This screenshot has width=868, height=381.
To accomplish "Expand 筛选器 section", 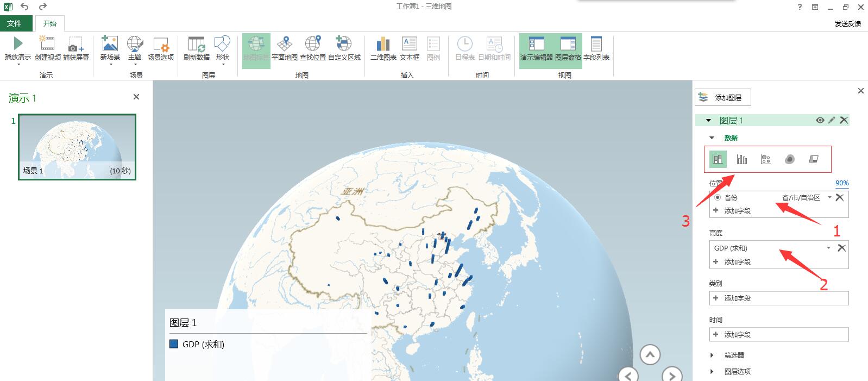I will pos(712,355).
